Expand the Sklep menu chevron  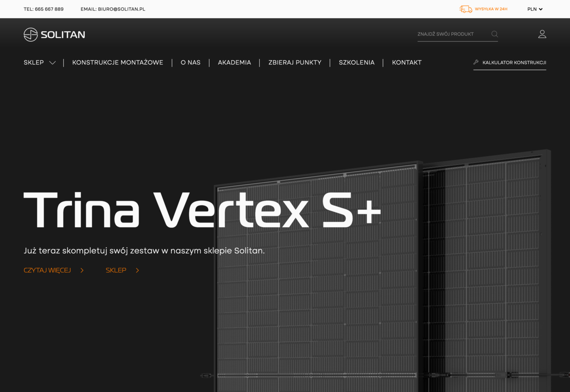point(52,63)
